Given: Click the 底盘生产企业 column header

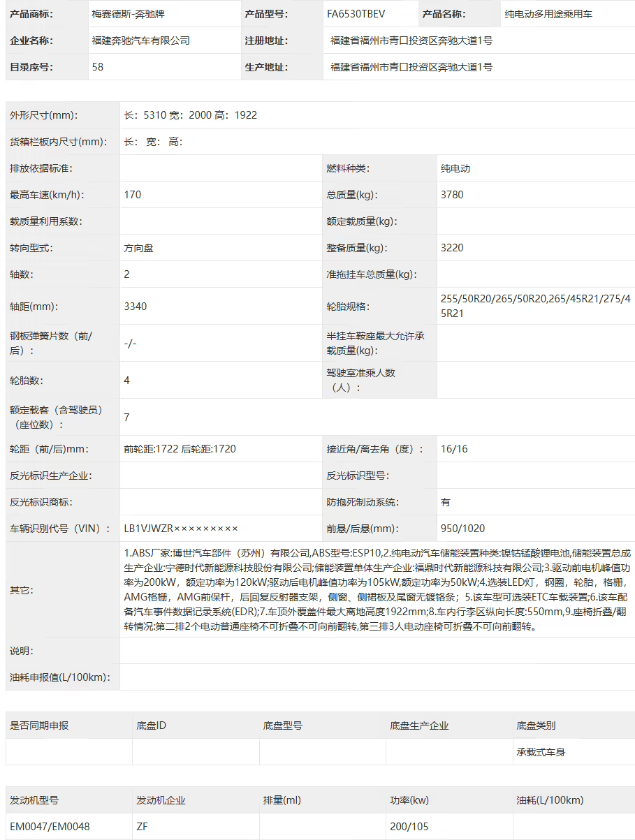Looking at the screenshot, I should pyautogui.click(x=419, y=725).
